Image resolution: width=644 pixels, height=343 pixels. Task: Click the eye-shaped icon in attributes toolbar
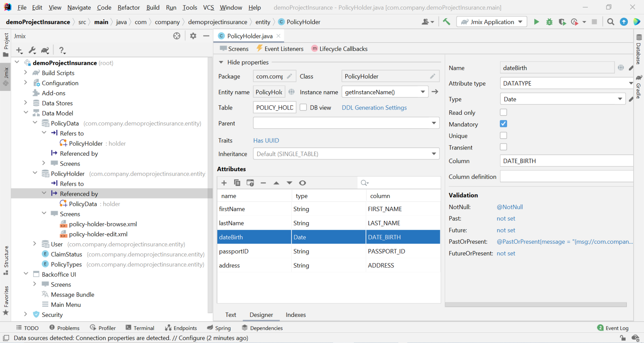[302, 183]
